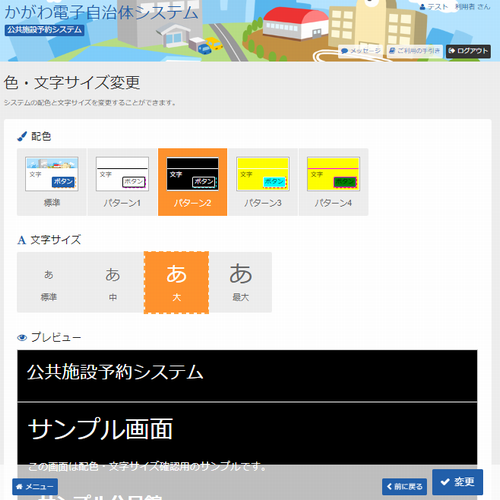The width and height of the screenshot is (500, 500).
Task: Click the かがわ電子自治体システム site title
Action: [x=101, y=12]
